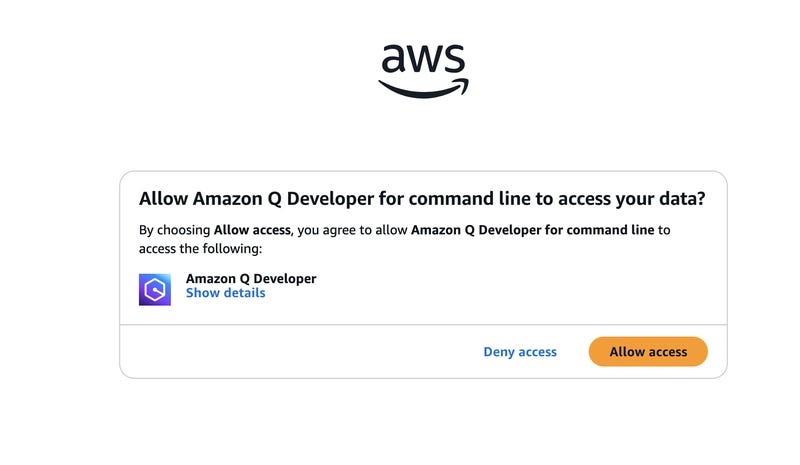This screenshot has height=465, width=800.
Task: Click the AWS logo at top
Action: (x=423, y=71)
